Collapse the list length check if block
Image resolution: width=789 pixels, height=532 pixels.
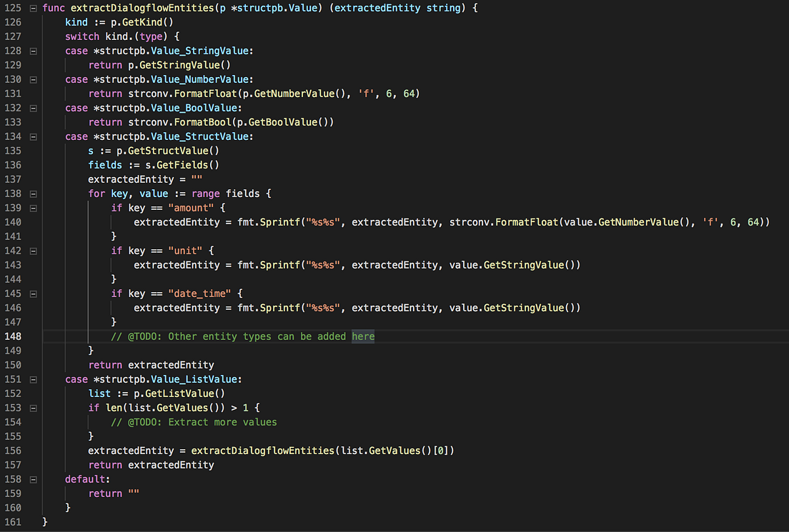(x=33, y=408)
